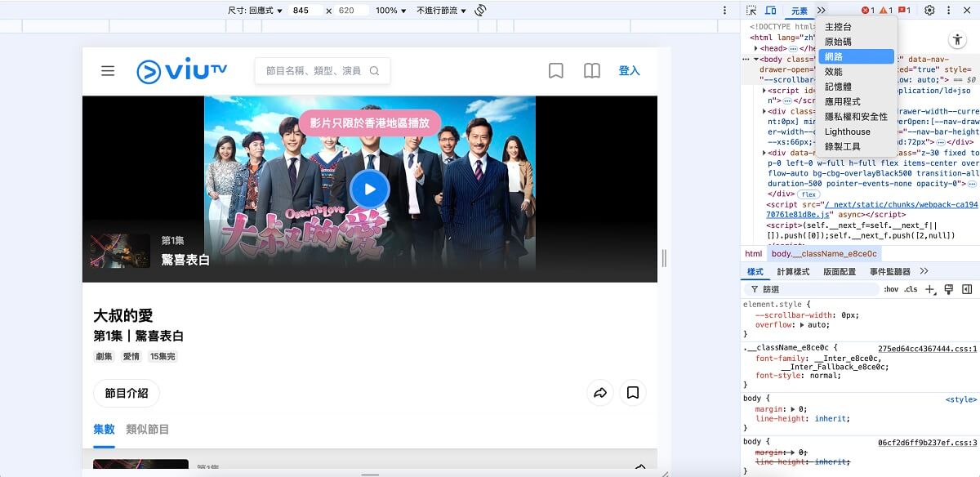
Task: Click the html breadcrumb item
Action: (753, 254)
